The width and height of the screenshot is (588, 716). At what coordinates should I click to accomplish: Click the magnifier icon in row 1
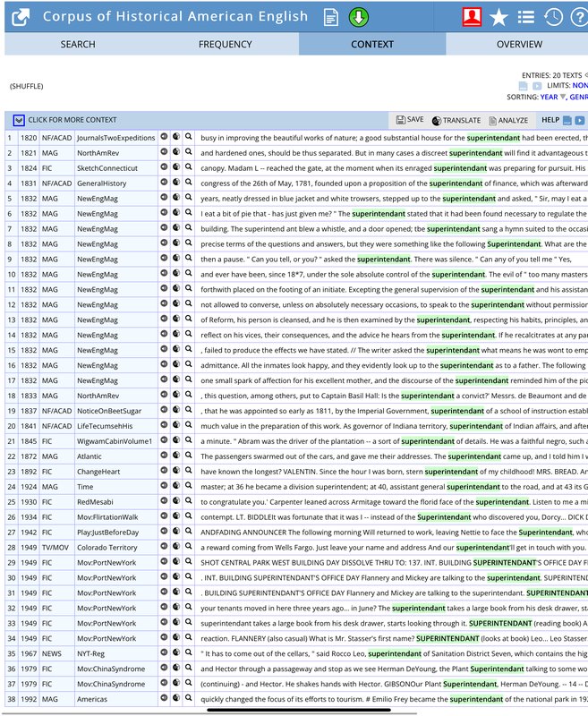(188, 137)
